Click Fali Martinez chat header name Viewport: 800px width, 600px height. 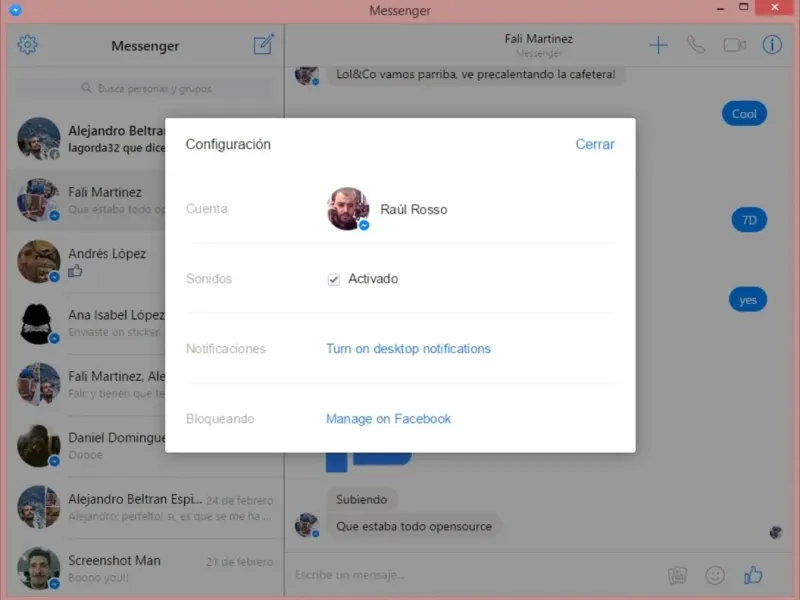point(539,39)
